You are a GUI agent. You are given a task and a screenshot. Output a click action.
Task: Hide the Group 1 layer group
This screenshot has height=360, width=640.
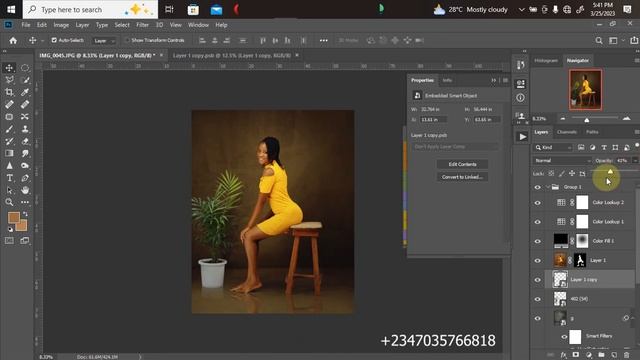pos(538,187)
